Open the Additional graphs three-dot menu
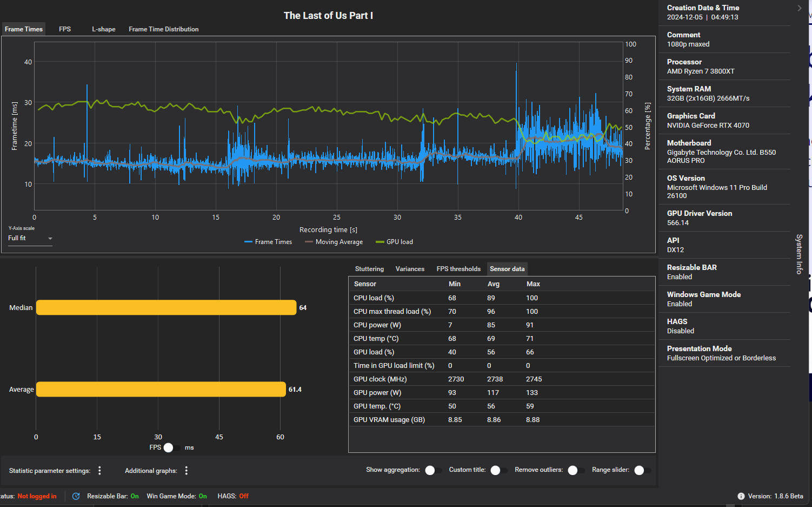This screenshot has height=507, width=812. coord(187,471)
